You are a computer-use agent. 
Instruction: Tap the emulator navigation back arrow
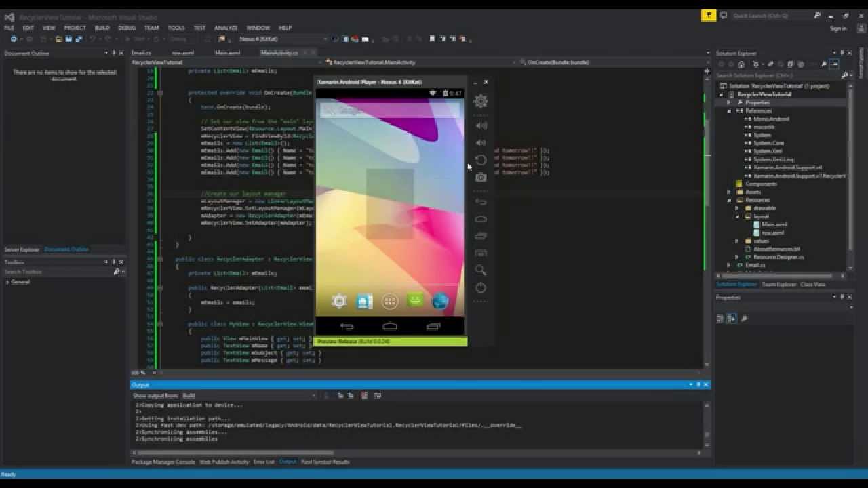tap(347, 327)
